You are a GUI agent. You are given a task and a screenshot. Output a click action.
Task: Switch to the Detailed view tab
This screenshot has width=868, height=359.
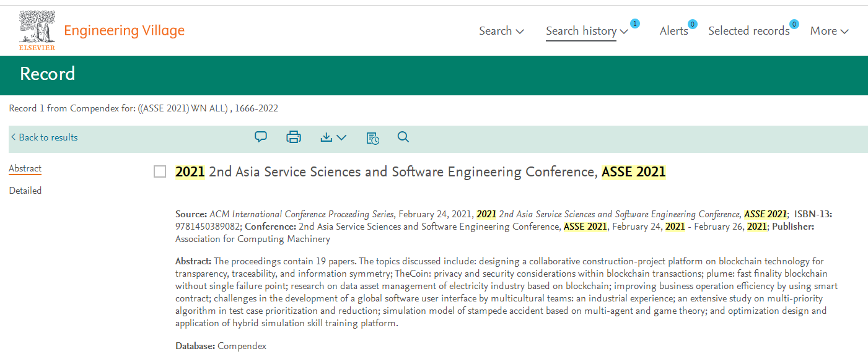pyautogui.click(x=25, y=191)
